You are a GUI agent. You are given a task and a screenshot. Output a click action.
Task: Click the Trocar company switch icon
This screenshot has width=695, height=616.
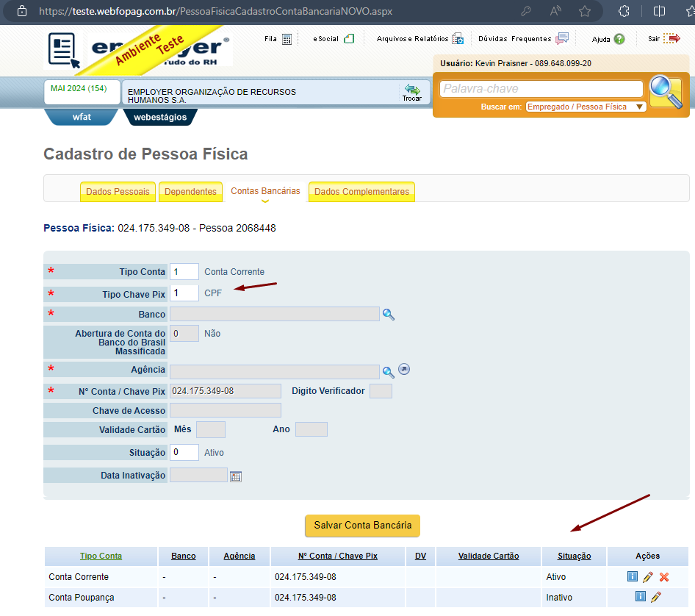tap(412, 93)
